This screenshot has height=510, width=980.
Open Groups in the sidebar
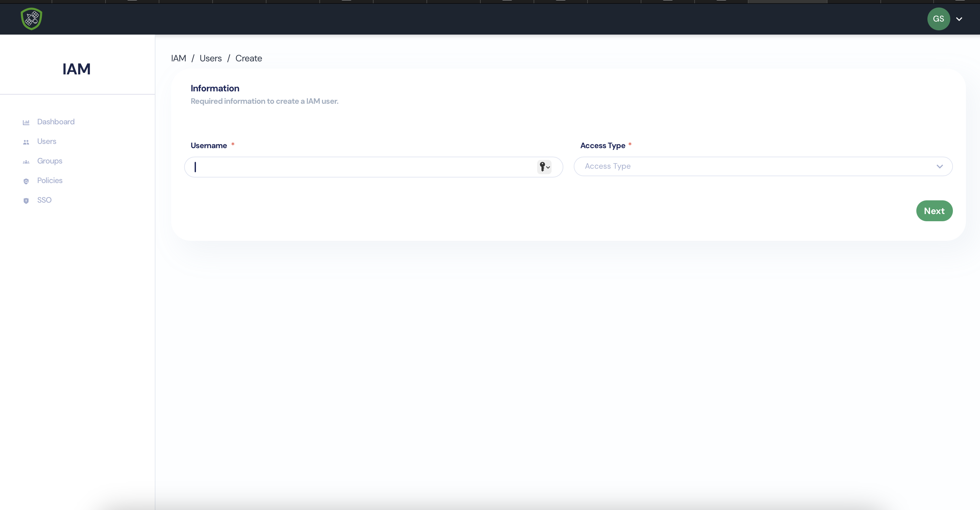coord(49,161)
